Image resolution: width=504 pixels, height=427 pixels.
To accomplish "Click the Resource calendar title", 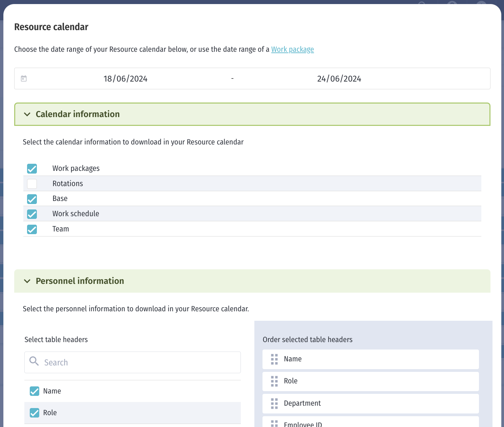I will 51,27.
